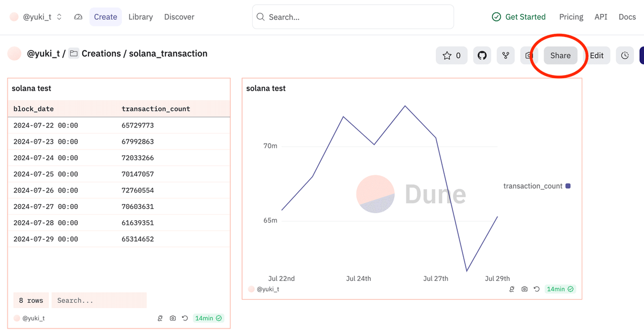
Task: Click the magnifier icon in search bar
Action: click(x=260, y=17)
